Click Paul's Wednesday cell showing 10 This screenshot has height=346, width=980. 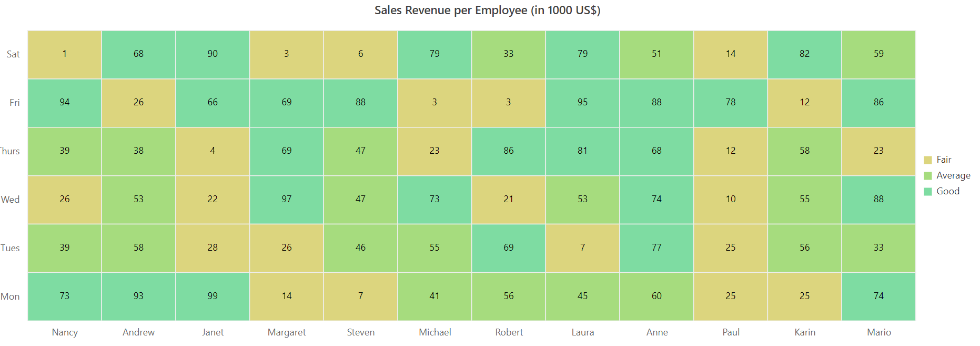(x=731, y=200)
